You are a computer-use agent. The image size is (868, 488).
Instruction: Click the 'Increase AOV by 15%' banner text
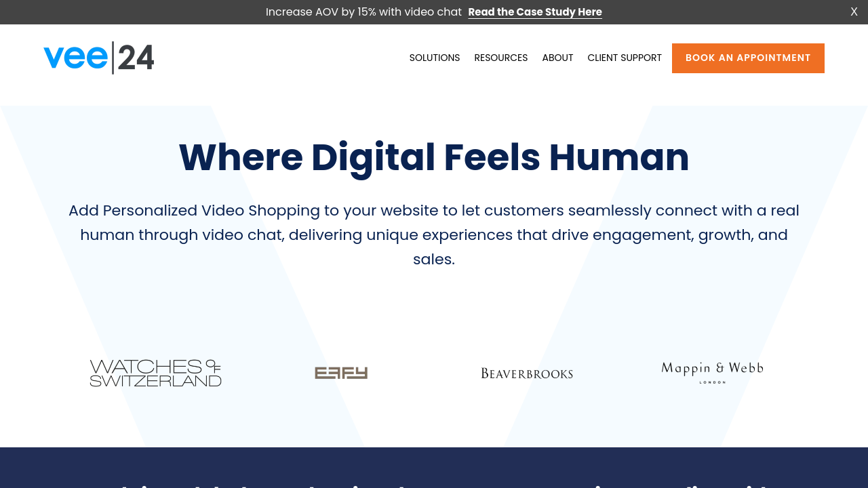tap(363, 12)
